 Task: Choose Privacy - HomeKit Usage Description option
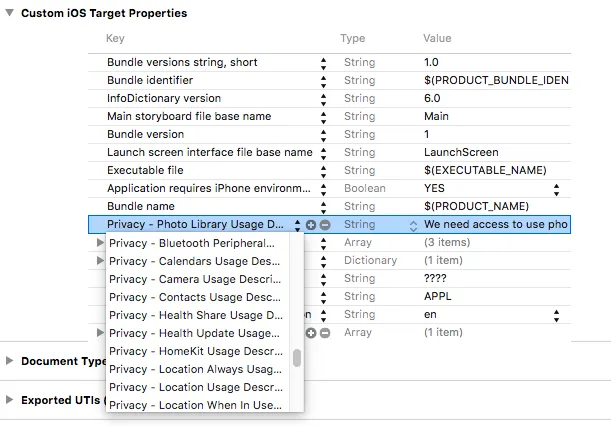[x=192, y=351]
